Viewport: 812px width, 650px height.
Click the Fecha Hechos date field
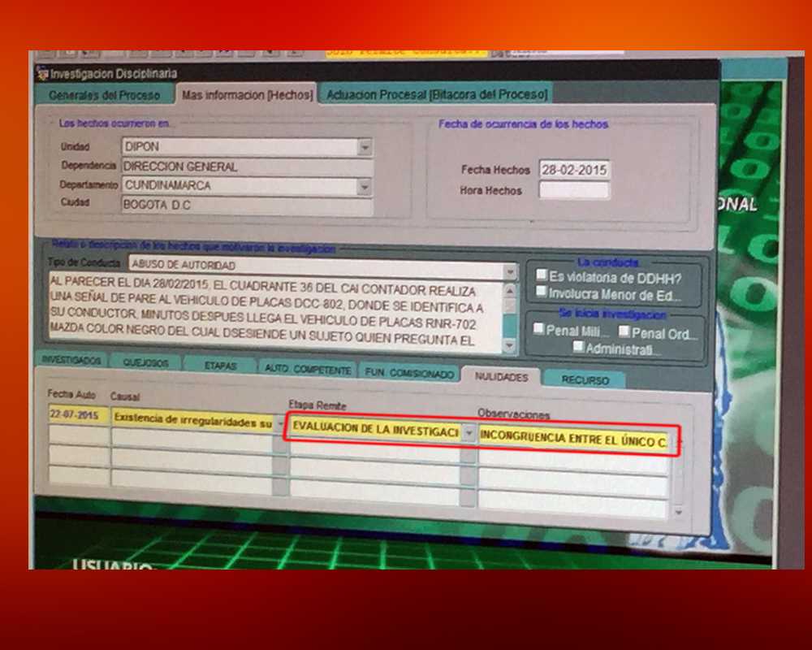574,170
